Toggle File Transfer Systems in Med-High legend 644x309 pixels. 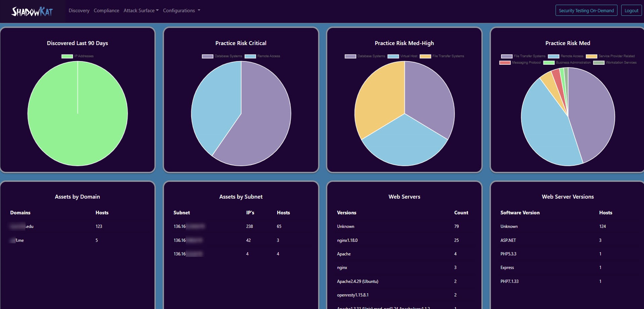(x=443, y=56)
